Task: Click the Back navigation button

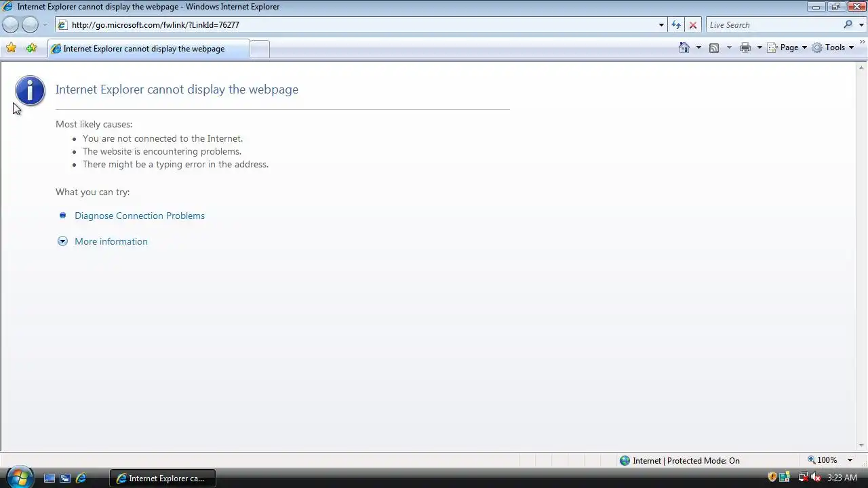Action: tap(11, 25)
